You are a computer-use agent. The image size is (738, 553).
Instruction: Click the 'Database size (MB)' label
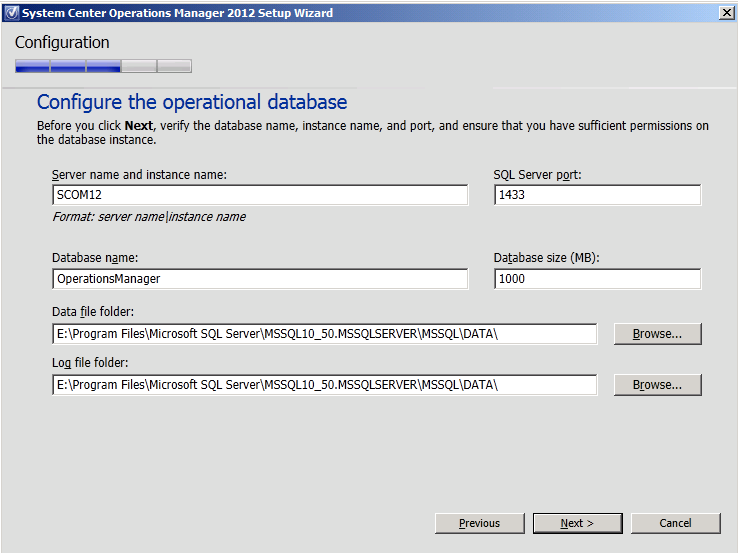click(x=546, y=258)
